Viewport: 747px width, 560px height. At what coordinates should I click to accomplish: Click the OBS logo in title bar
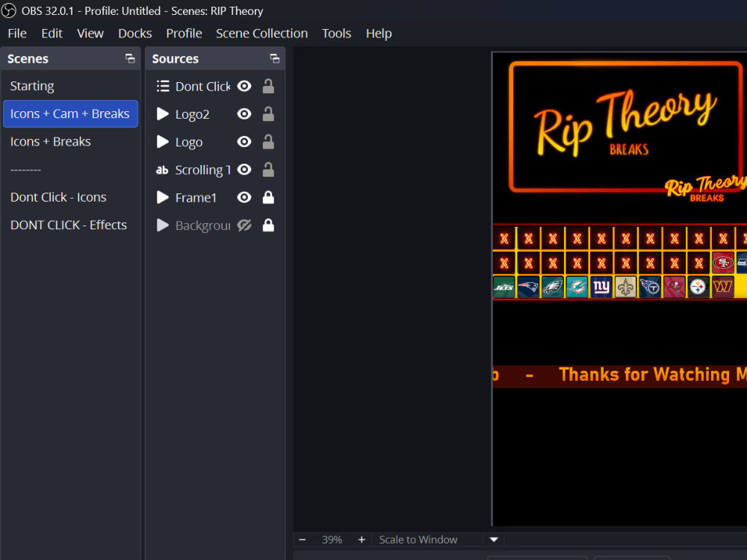pos(8,10)
